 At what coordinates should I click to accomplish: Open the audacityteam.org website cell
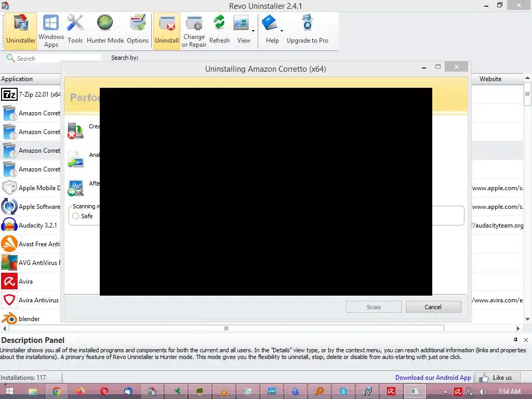(x=498, y=225)
